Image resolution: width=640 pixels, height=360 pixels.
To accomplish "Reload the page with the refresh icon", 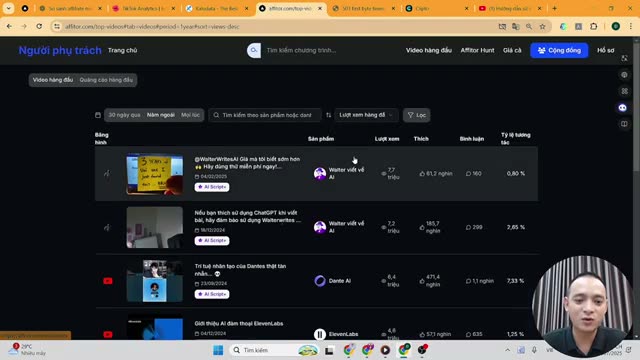I will pyautogui.click(x=39, y=26).
